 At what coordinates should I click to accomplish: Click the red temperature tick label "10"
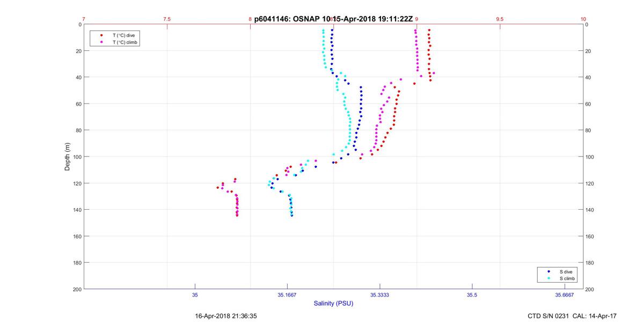tap(583, 19)
